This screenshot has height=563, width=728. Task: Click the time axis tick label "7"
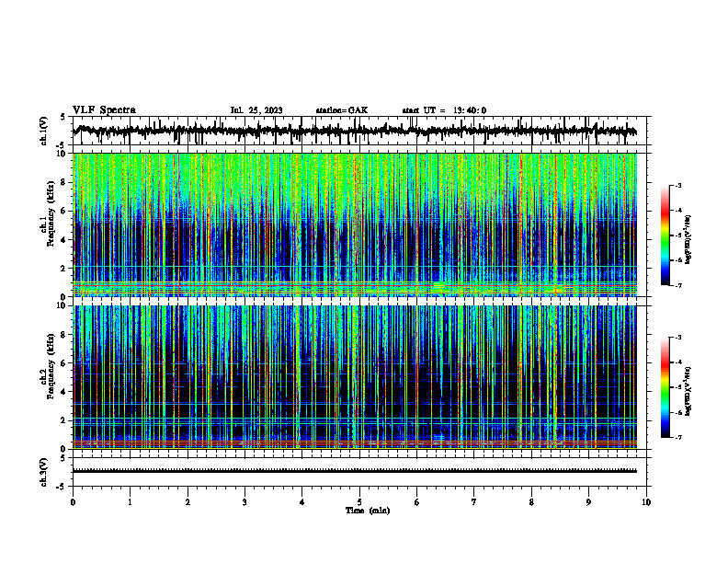(474, 502)
